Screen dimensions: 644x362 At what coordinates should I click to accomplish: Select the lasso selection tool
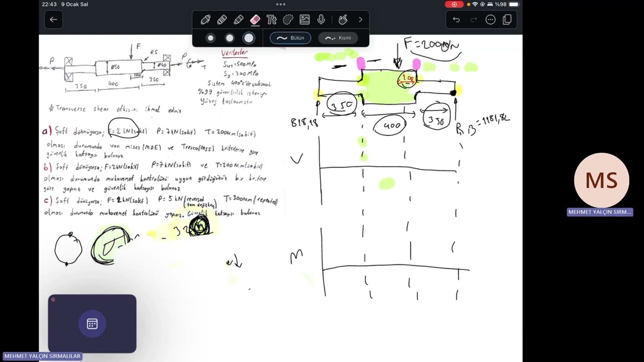(288, 20)
